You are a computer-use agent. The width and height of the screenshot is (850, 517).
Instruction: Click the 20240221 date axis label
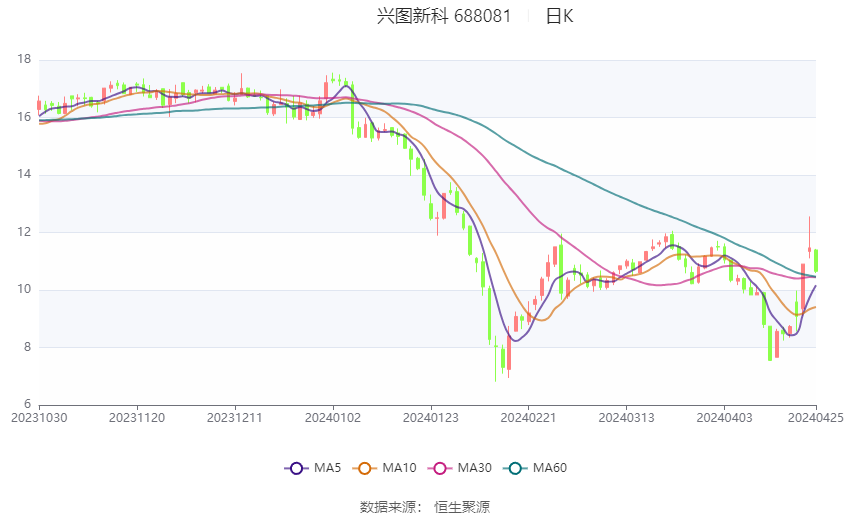point(529,418)
